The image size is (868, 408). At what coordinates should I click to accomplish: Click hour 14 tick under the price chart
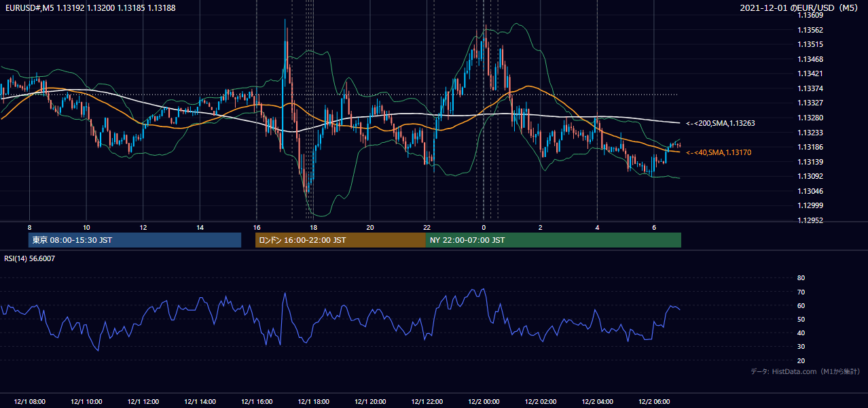[200, 227]
